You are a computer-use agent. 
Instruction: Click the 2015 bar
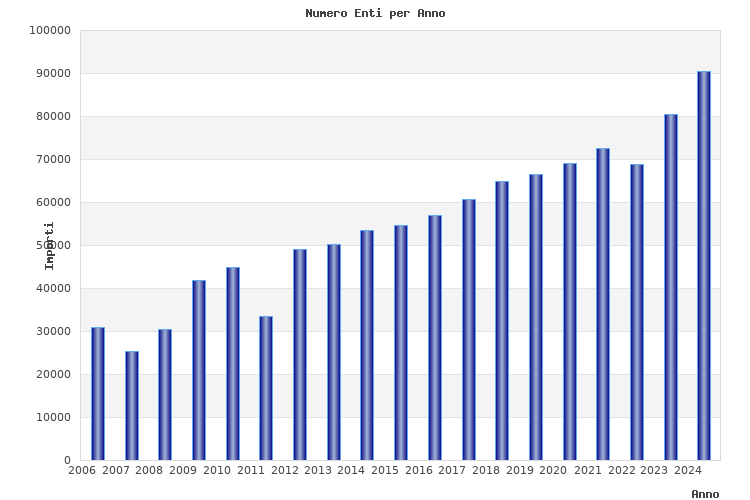tap(401, 343)
